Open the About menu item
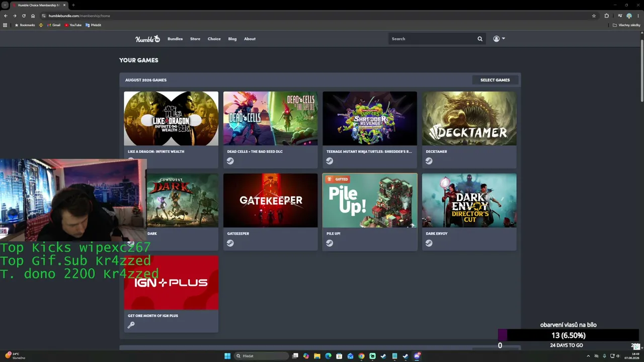 [250, 39]
